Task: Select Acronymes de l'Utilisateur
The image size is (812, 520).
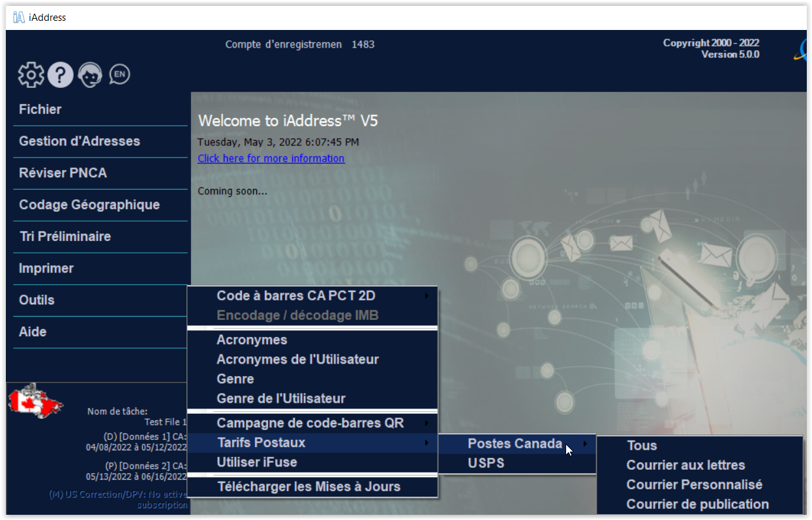Action: pos(312,360)
